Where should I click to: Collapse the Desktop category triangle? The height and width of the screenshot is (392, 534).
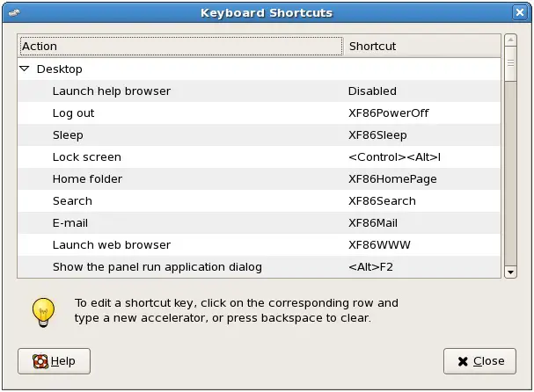(x=25, y=69)
